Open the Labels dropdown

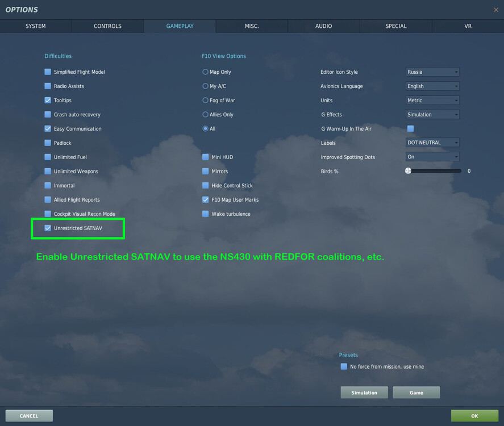pos(432,143)
